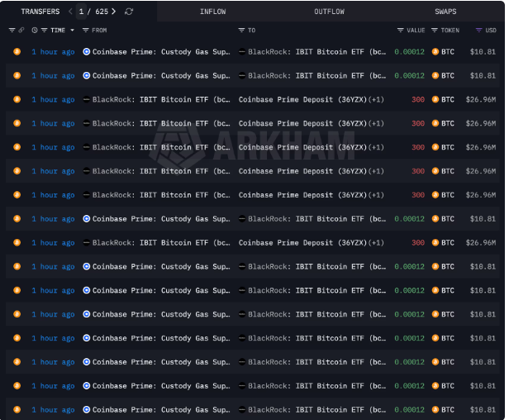The image size is (509, 420).
Task: Click the link icon in header row
Action: click(21, 30)
